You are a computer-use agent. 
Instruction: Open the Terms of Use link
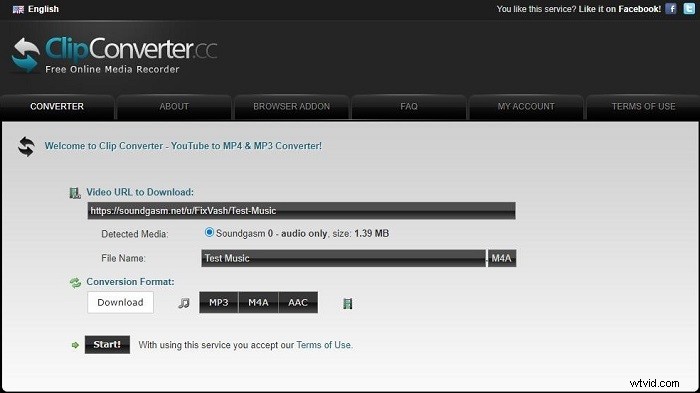point(324,345)
